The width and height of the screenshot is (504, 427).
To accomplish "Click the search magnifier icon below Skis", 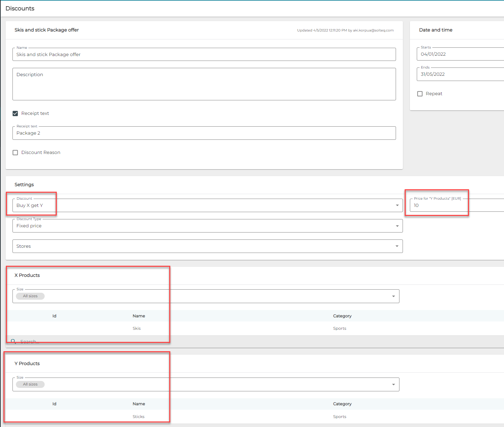I will [x=13, y=342].
